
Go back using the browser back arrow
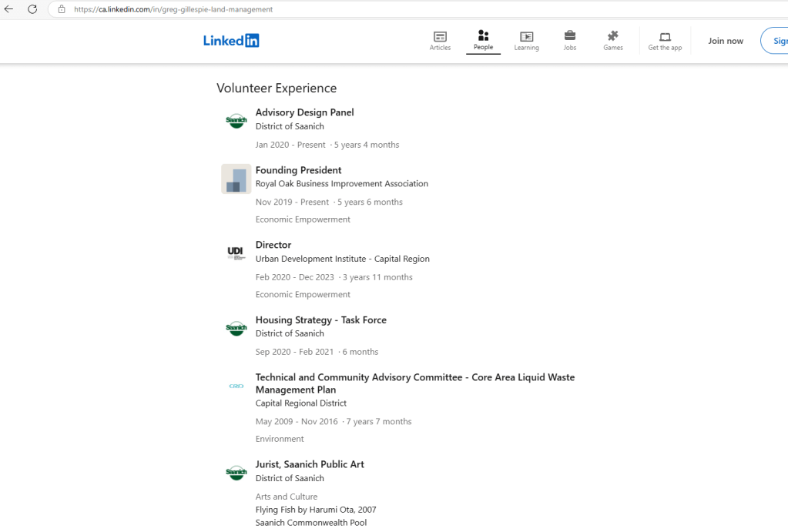pyautogui.click(x=9, y=9)
